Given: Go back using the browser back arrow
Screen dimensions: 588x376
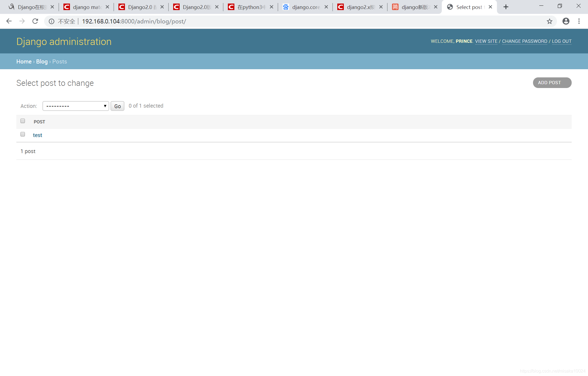Looking at the screenshot, I should [9, 21].
